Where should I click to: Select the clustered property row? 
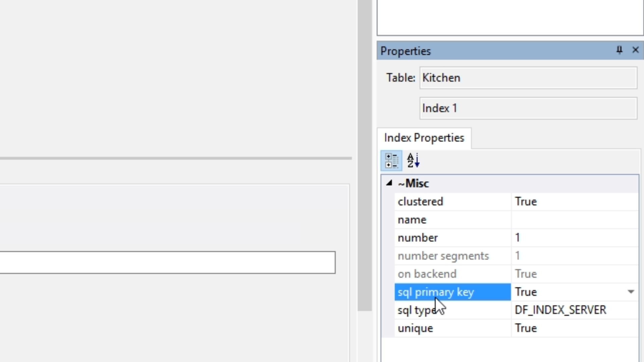pyautogui.click(x=420, y=202)
